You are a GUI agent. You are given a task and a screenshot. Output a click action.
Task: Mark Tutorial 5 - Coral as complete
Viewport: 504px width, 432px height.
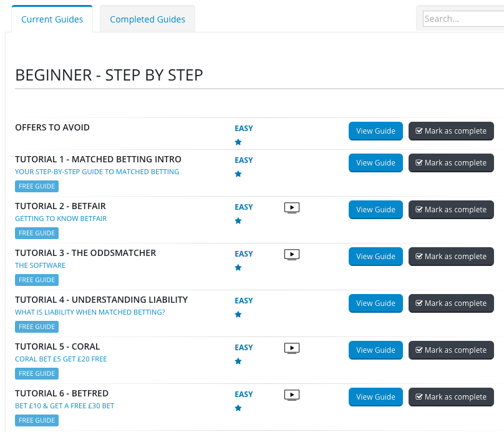point(451,350)
